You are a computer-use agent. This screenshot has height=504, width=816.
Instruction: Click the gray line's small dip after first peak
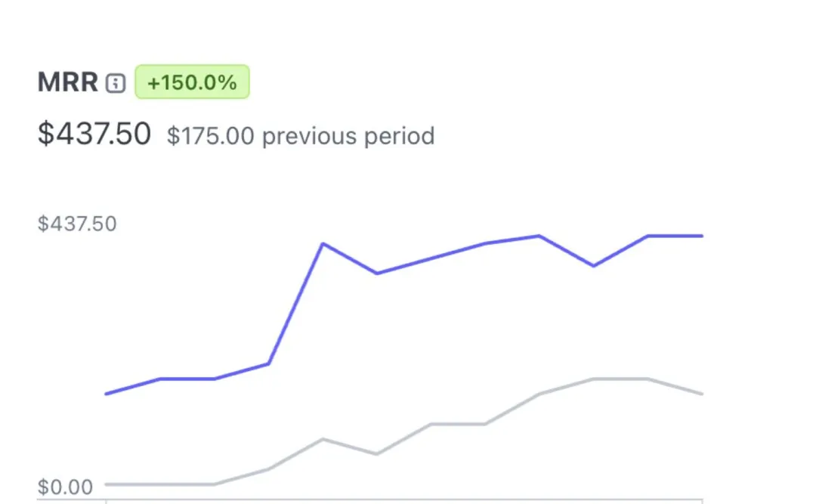point(377,454)
